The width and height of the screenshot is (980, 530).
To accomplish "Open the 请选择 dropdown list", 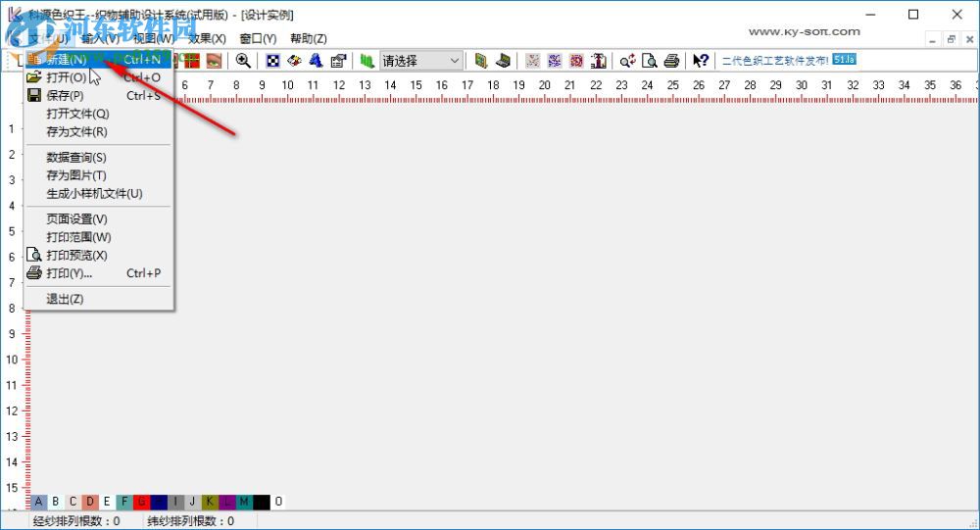I will click(421, 61).
